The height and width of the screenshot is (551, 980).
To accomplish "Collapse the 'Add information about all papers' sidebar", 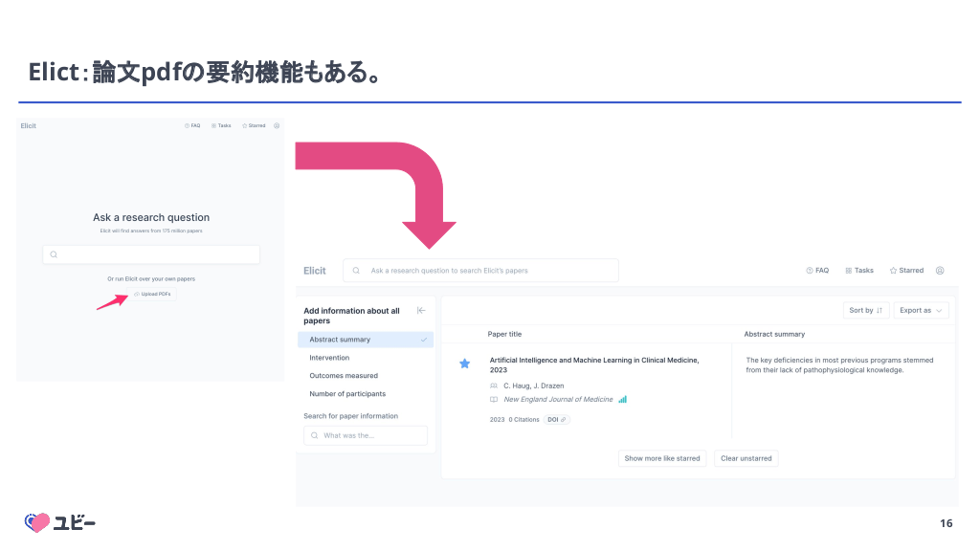I will tap(421, 311).
